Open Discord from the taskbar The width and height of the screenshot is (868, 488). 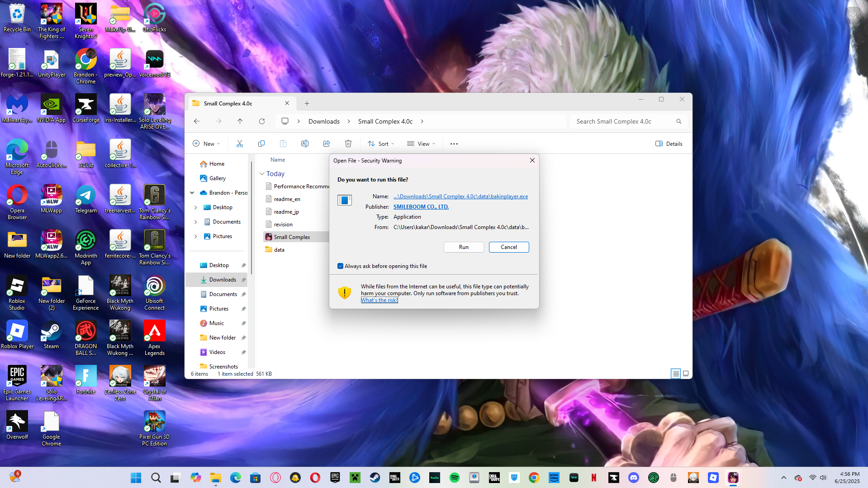pyautogui.click(x=634, y=478)
